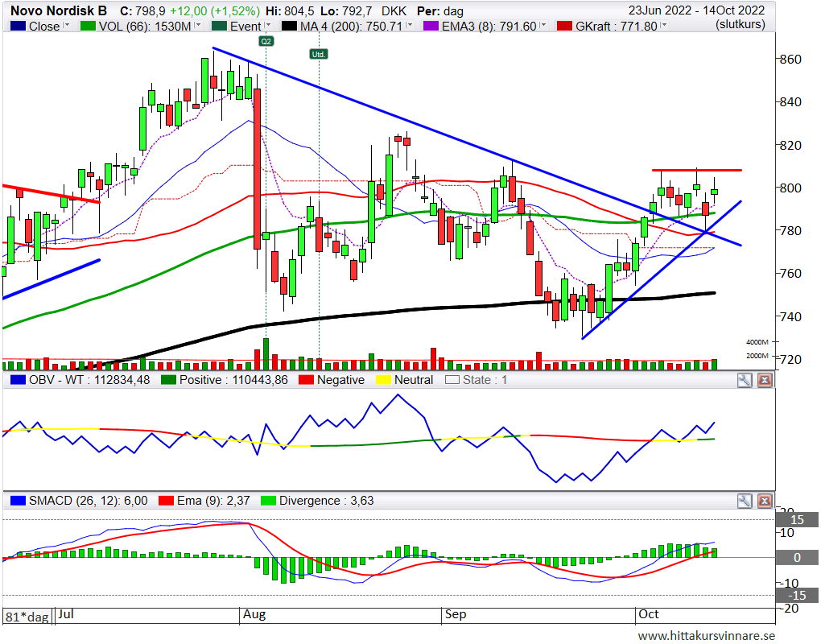
Task: Click the green Divergence swatch
Action: [x=268, y=501]
